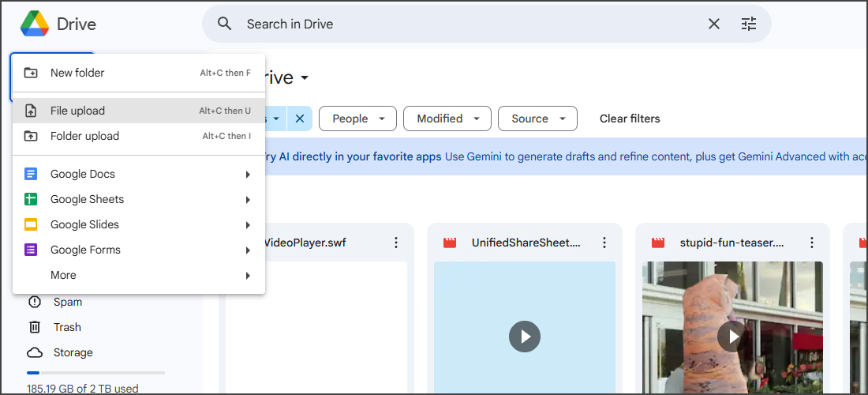
Task: Open the Spam section
Action: [x=67, y=302]
